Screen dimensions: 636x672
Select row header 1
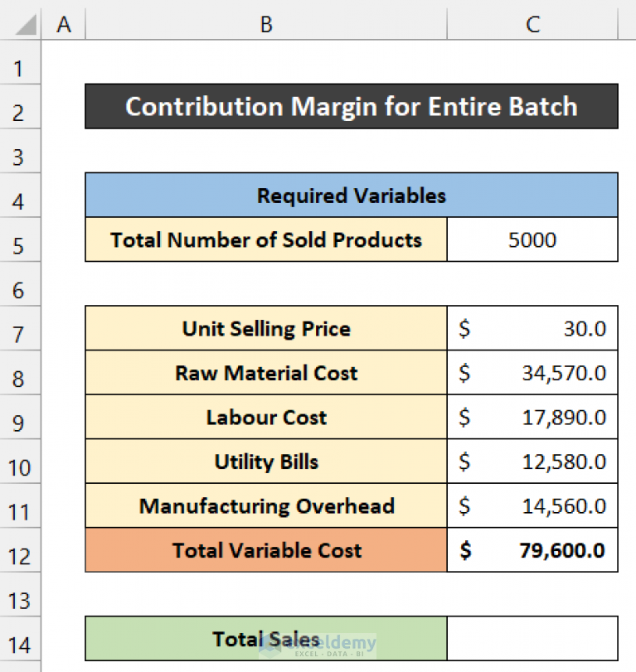point(21,66)
